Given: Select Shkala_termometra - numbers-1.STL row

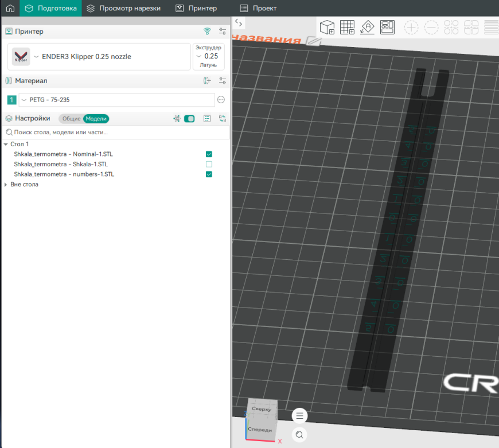Looking at the screenshot, I should (x=64, y=174).
